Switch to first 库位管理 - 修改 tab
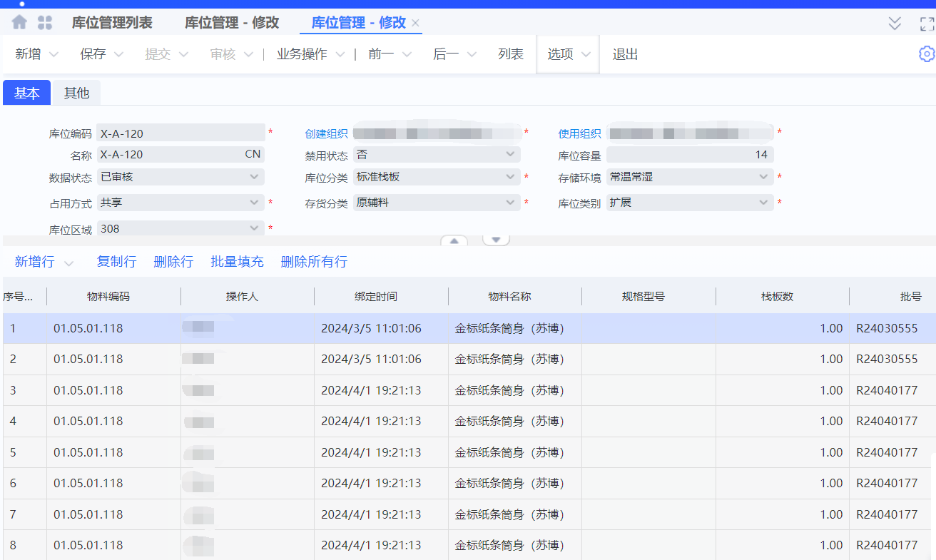The image size is (936, 560). tap(232, 23)
